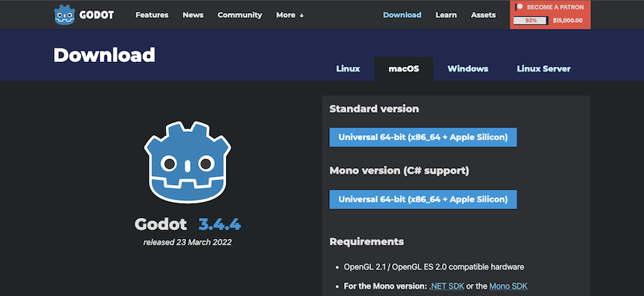Download Mono version Universal 64-bit build
Image resolution: width=644 pixels, height=296 pixels.
(x=423, y=199)
